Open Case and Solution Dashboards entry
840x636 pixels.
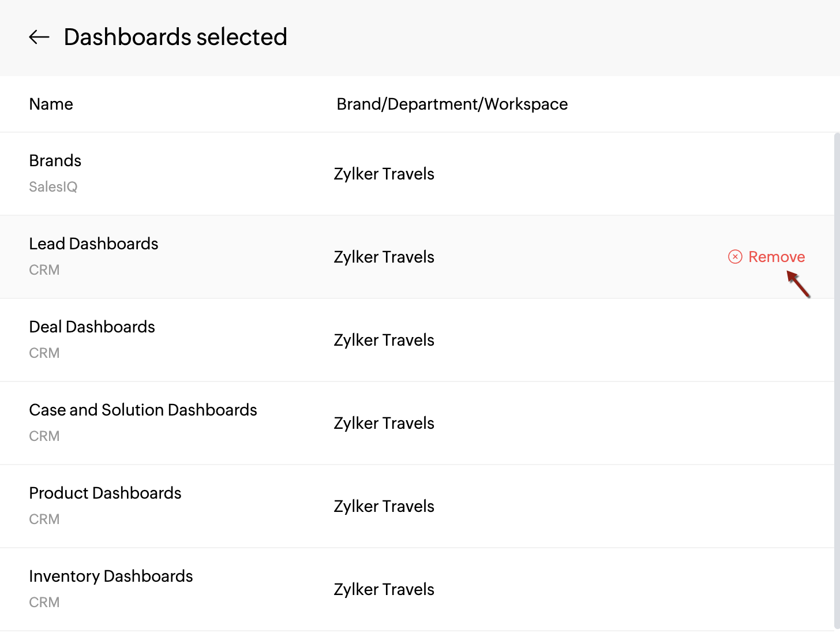coord(143,410)
